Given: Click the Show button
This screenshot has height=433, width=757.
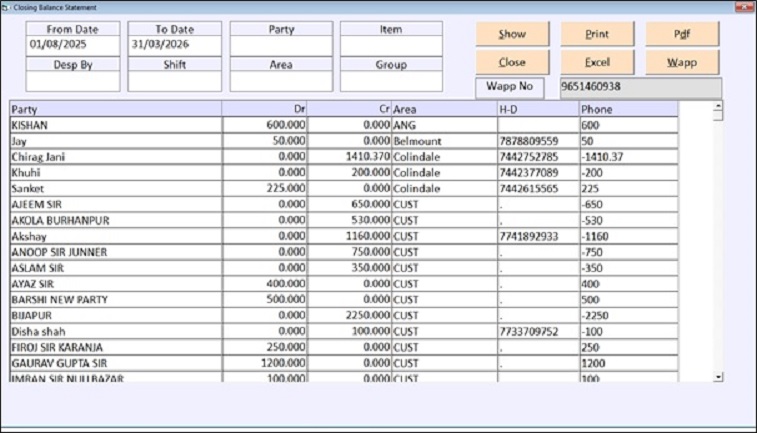Looking at the screenshot, I should 512,34.
